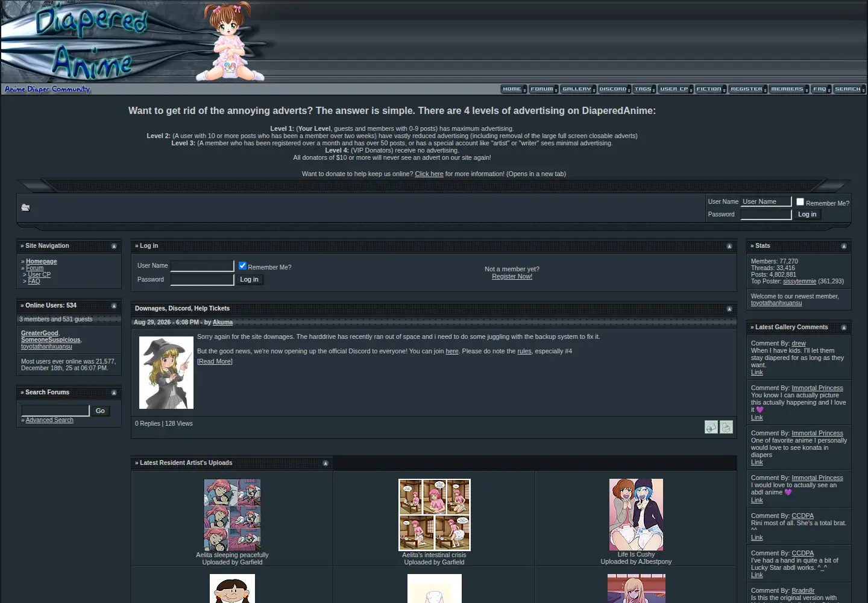Image resolution: width=868 pixels, height=603 pixels.
Task: Open the USER CP menu in the navbar
Action: point(676,89)
